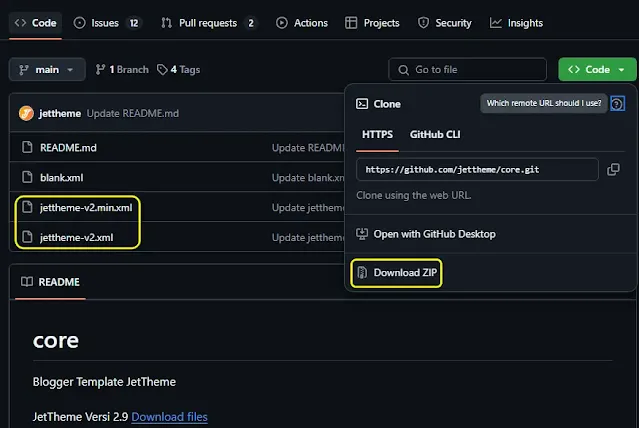639x428 pixels.
Task: Choose Open with GitHub Desktop
Action: click(x=434, y=234)
